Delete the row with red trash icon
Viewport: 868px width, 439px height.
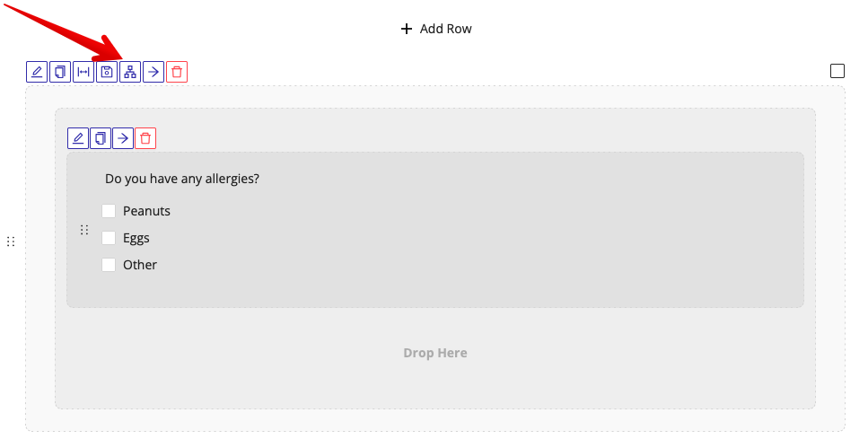click(177, 72)
